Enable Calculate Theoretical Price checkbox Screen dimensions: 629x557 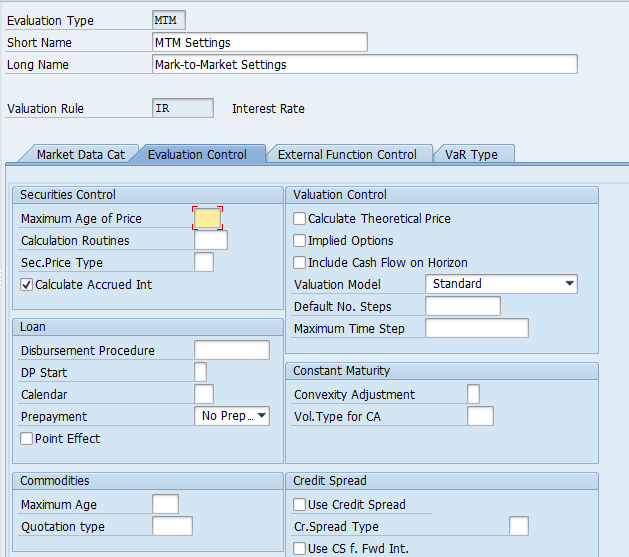(299, 219)
